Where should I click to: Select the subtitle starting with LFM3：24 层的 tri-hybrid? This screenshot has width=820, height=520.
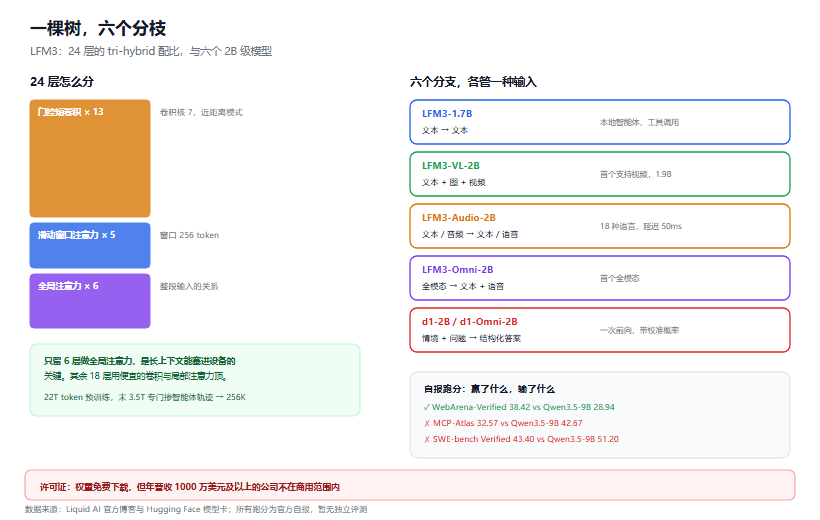(151, 51)
